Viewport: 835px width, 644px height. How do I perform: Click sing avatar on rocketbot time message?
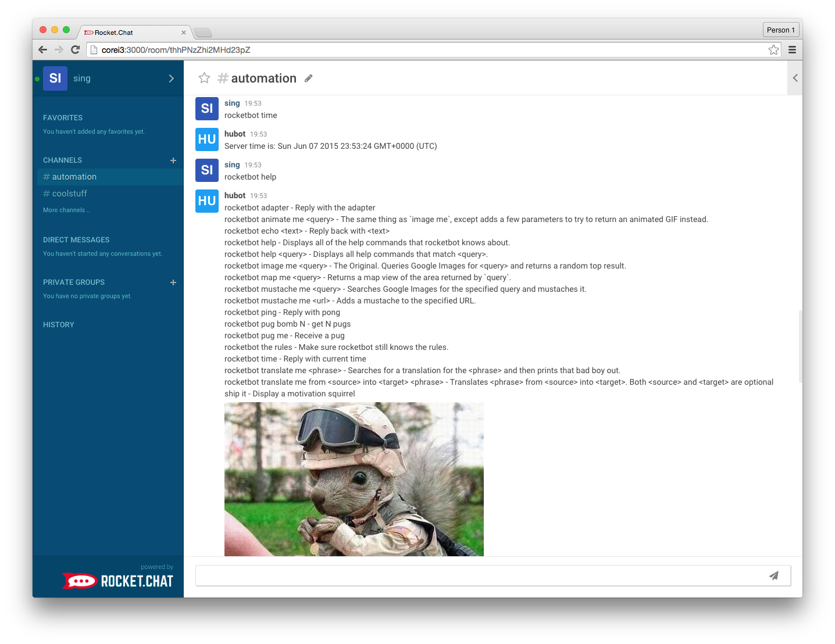tap(207, 109)
